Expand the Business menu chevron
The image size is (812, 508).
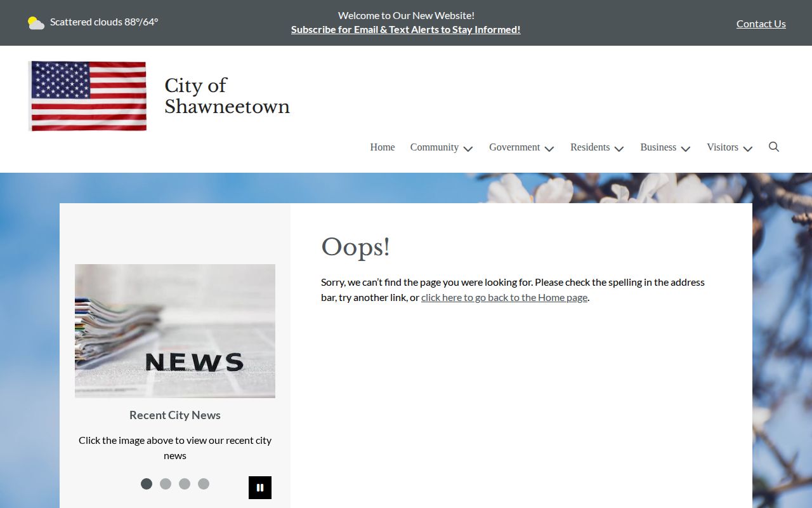[686, 149]
